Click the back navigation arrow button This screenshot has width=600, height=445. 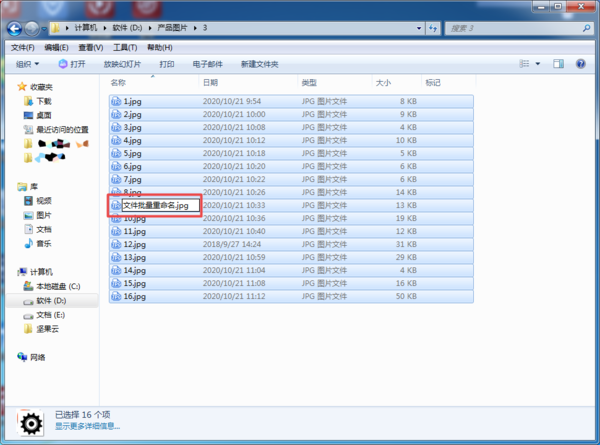click(x=14, y=27)
